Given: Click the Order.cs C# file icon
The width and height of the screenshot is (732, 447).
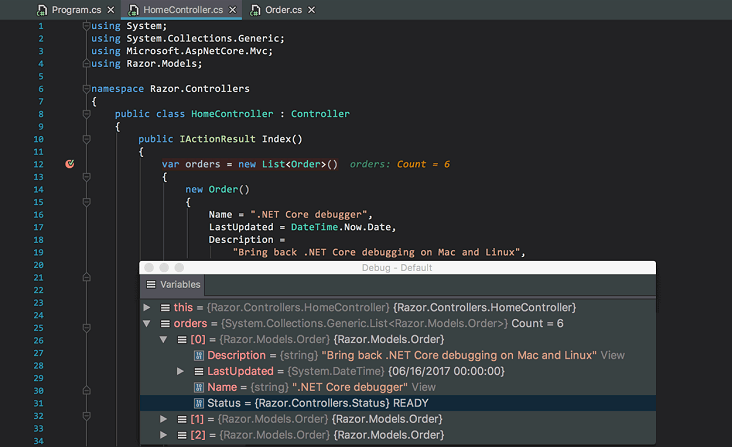Looking at the screenshot, I should 254,10.
